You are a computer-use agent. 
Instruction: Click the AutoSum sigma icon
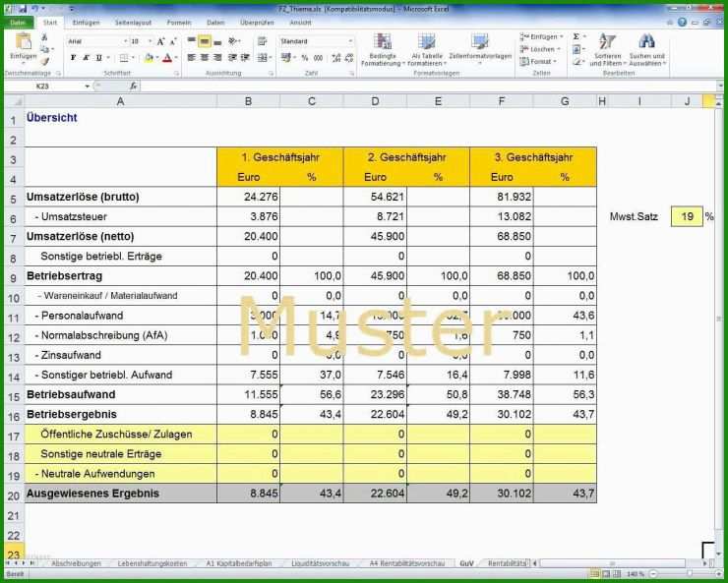[576, 36]
